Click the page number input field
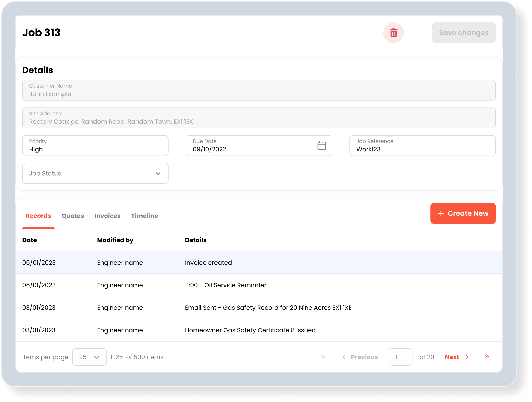Viewport: 532px width, 402px height. [400, 357]
